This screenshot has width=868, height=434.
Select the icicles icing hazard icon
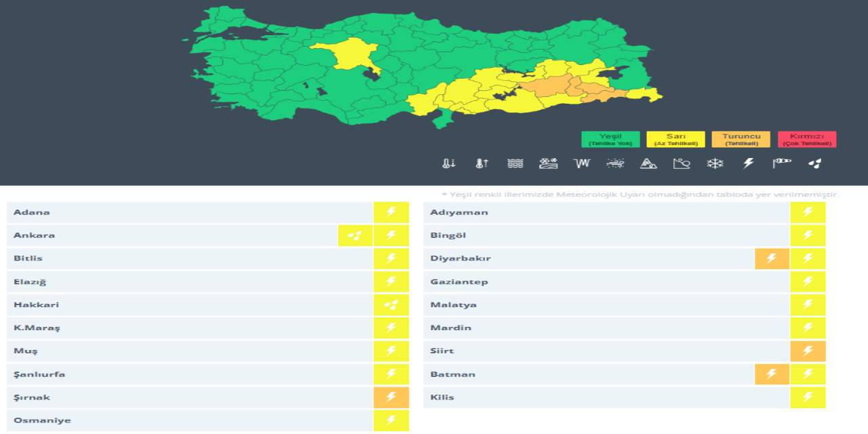coord(582,163)
